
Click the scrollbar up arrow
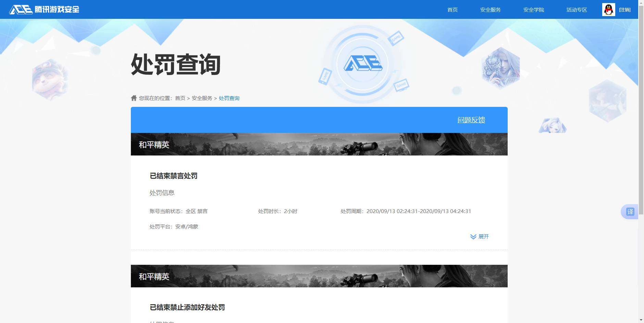tap(641, 3)
